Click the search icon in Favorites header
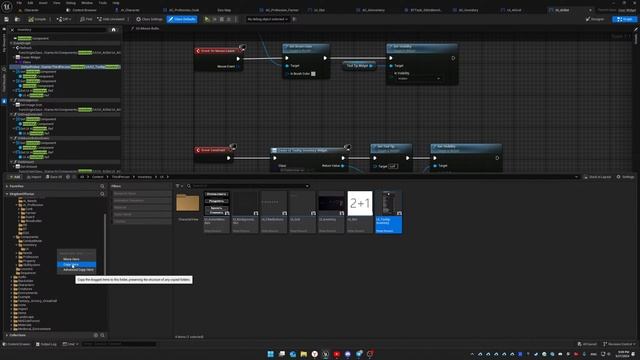The width and height of the screenshot is (640, 360). tap(102, 186)
